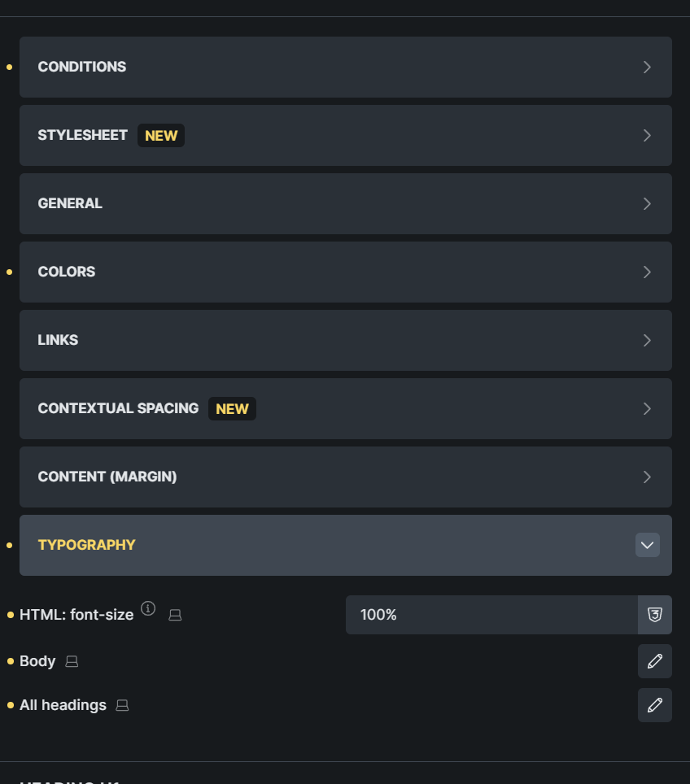The width and height of the screenshot is (690, 784).
Task: Open the STYLESHEET panel
Action: (346, 135)
